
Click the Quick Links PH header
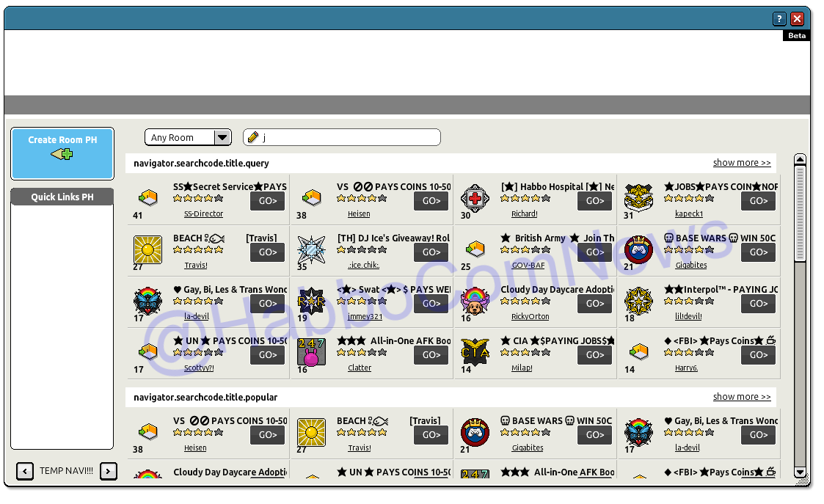[62, 197]
